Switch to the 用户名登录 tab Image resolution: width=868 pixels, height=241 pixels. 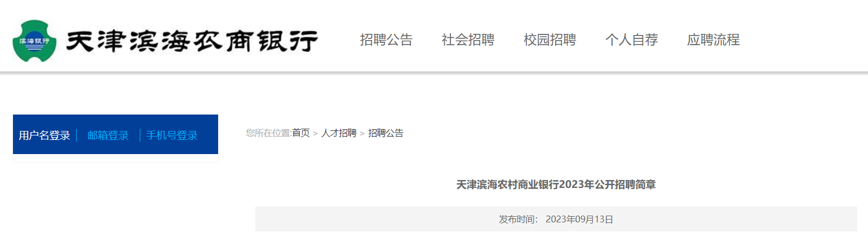pyautogui.click(x=45, y=135)
